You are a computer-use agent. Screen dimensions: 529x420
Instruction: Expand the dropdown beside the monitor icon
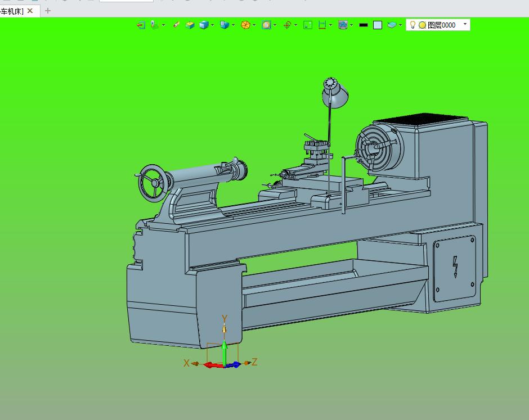pyautogui.click(x=352, y=25)
